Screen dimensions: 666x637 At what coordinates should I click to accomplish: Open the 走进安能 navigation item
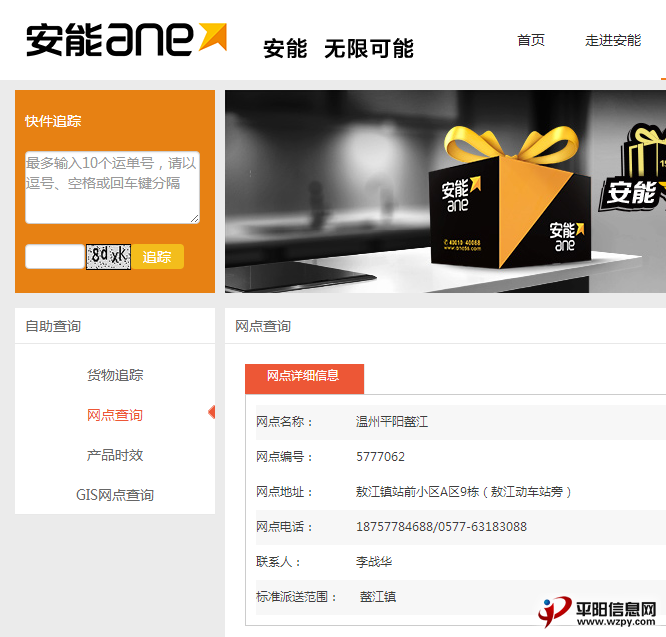(612, 40)
